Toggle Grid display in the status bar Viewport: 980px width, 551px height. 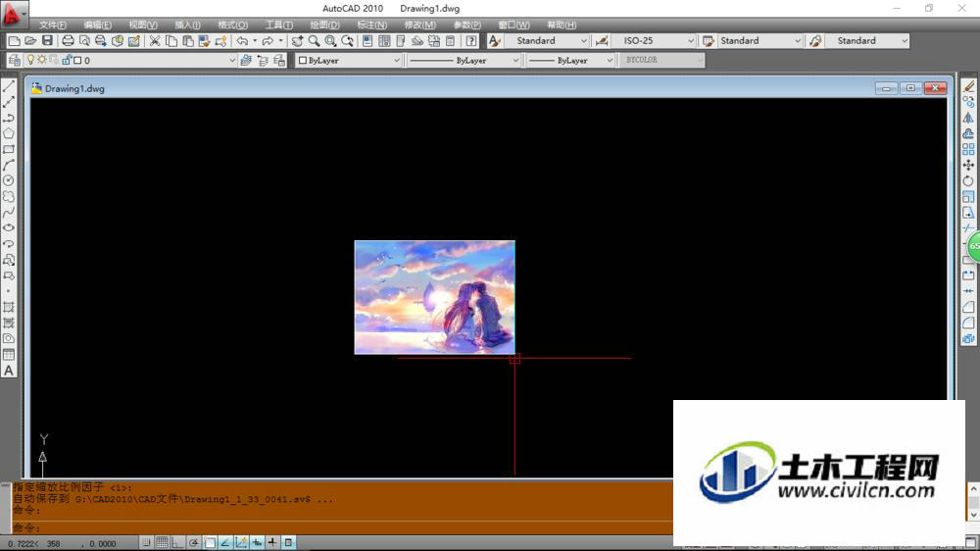(162, 543)
